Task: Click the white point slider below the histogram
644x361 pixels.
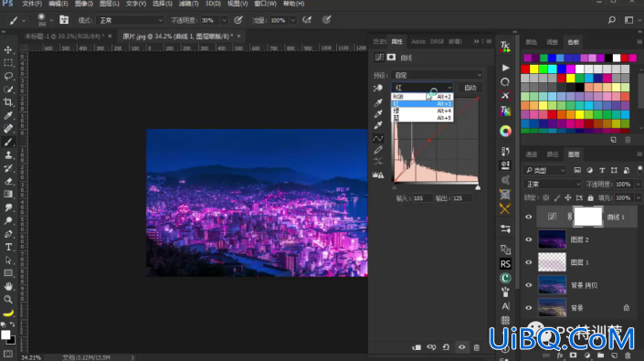Action: [x=478, y=187]
